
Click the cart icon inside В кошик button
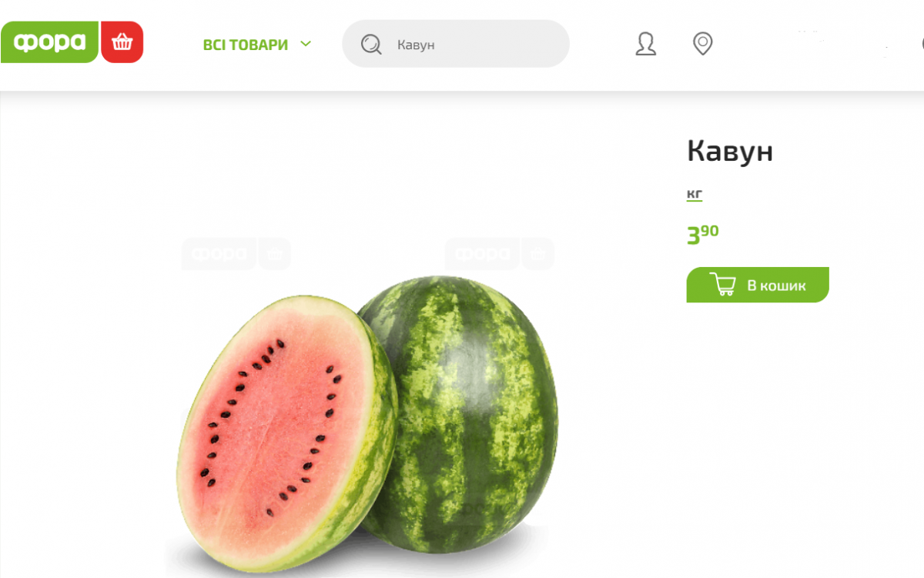coord(721,285)
